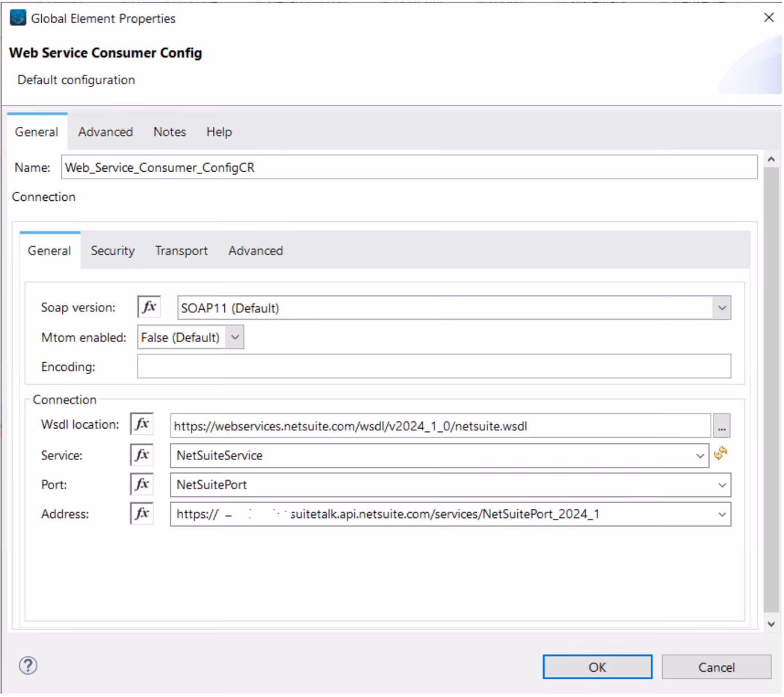Open the Connection Advanced sub-tab
784x697 pixels.
256,251
